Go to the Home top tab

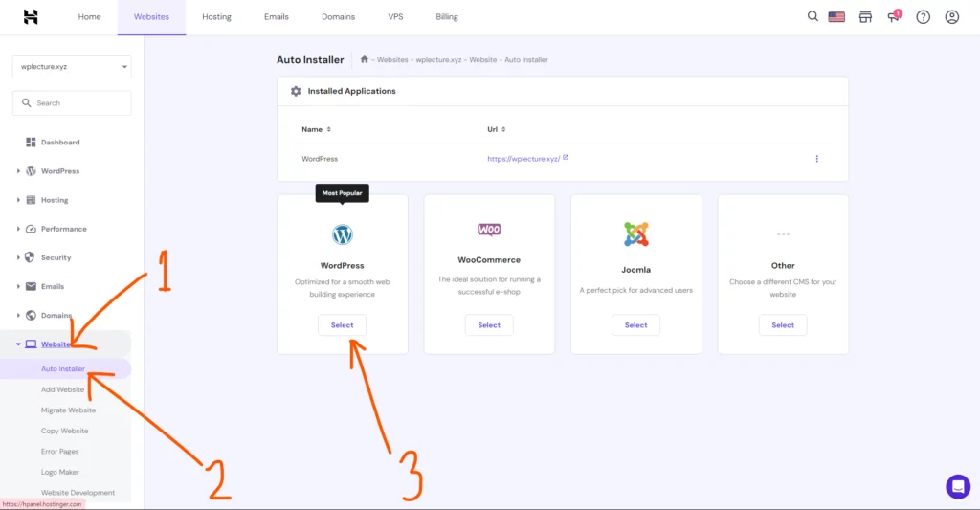(x=89, y=17)
